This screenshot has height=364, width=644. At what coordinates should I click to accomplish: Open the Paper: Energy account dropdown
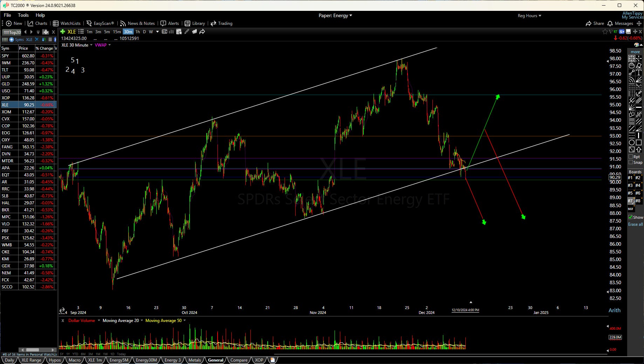[335, 15]
